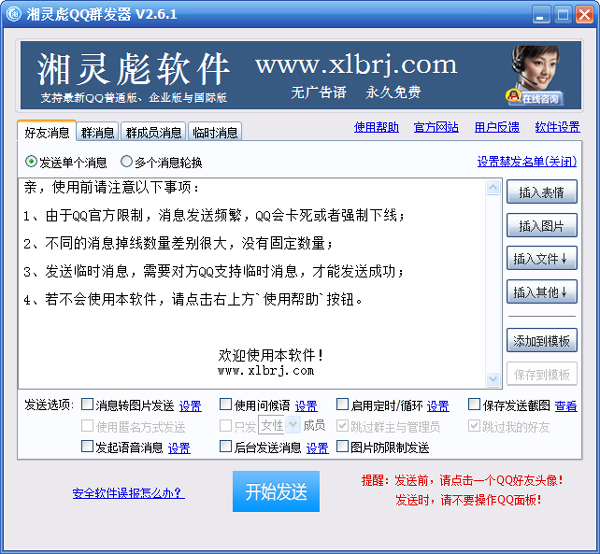Toggle 跳过我的好友 checkbox
Screen dimensions: 600x554
[x=474, y=425]
